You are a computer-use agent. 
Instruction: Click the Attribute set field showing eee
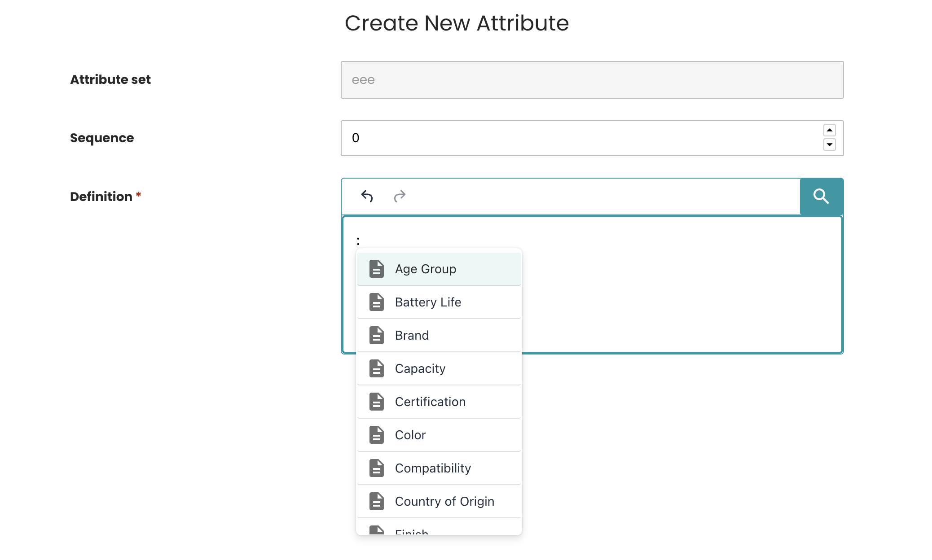(x=539, y=79)
